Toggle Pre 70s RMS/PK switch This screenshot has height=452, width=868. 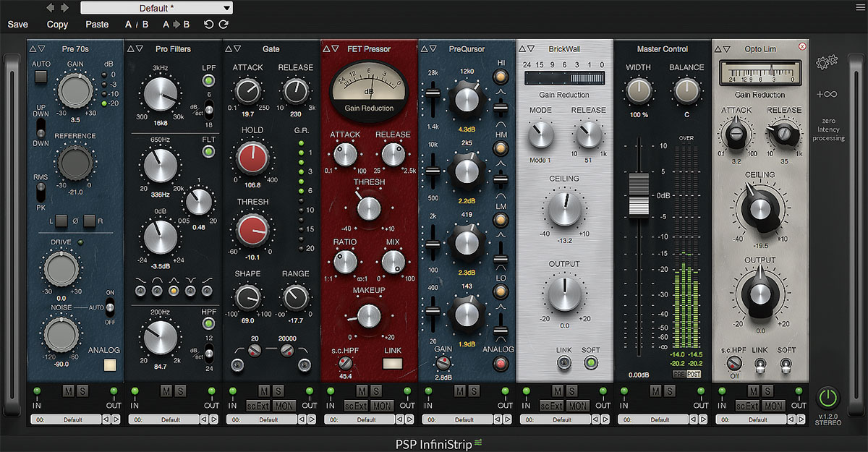point(41,191)
